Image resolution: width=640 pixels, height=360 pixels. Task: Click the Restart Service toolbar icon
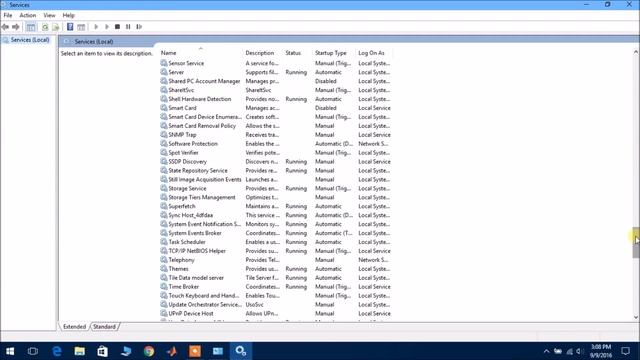139,27
